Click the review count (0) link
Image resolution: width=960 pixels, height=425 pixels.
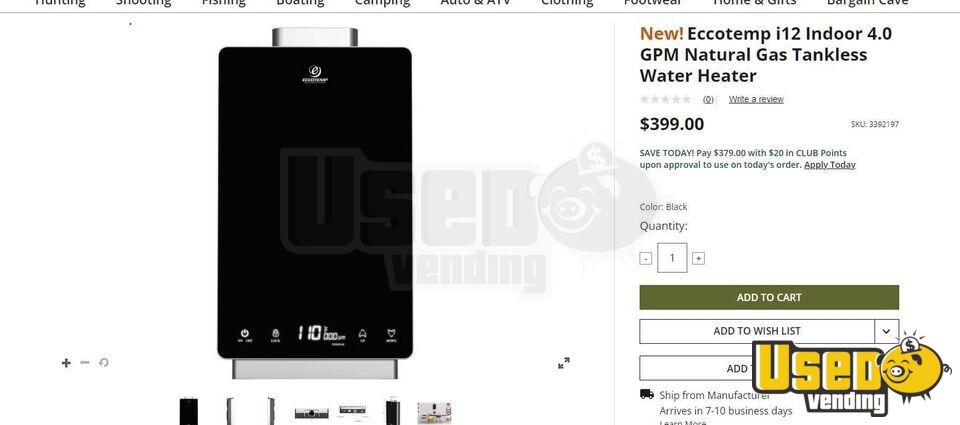tap(708, 99)
